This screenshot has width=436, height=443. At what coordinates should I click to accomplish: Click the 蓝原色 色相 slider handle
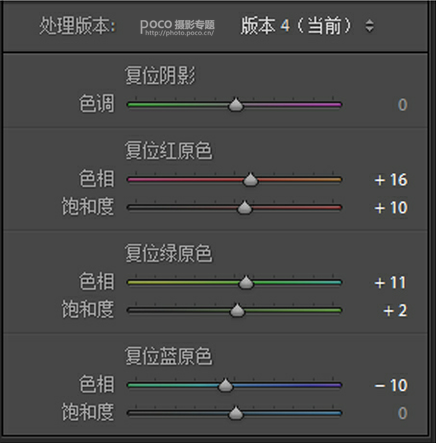pos(226,385)
